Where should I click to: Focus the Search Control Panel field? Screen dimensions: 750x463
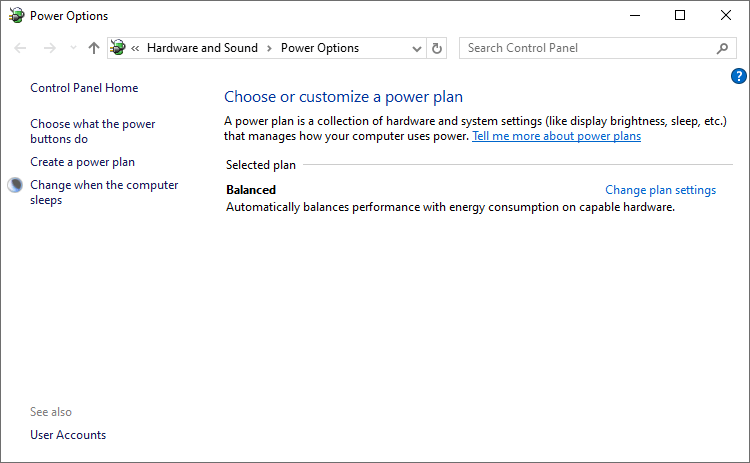[x=597, y=48]
